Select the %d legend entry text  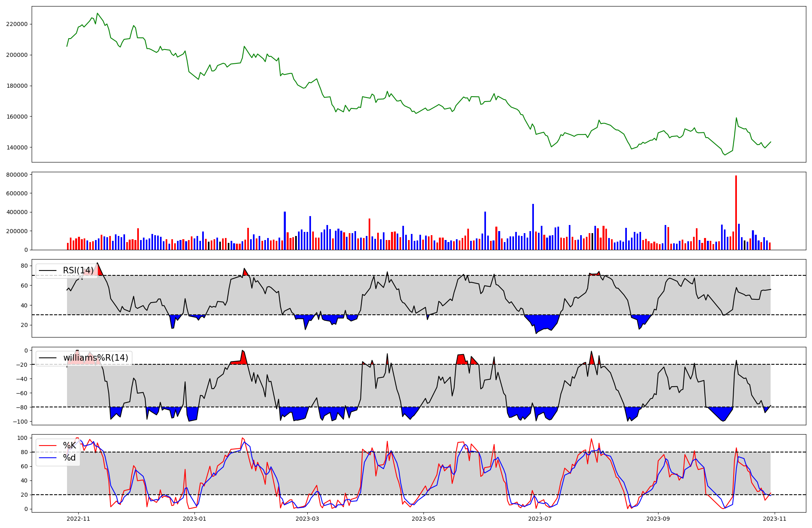[x=69, y=458]
